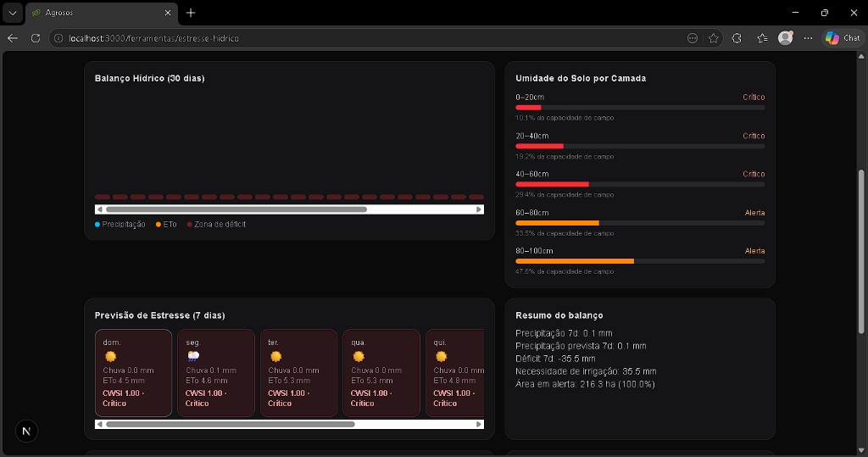Select the qui. forecast card
Viewport: 868px width, 457px height.
(455, 373)
